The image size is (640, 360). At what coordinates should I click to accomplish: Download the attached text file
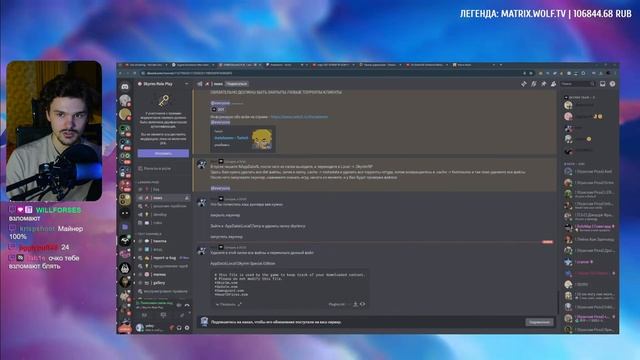[x=355, y=304]
